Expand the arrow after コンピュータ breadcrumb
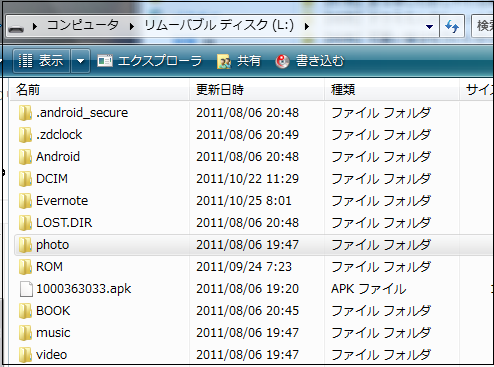494x367 pixels. 132,26
